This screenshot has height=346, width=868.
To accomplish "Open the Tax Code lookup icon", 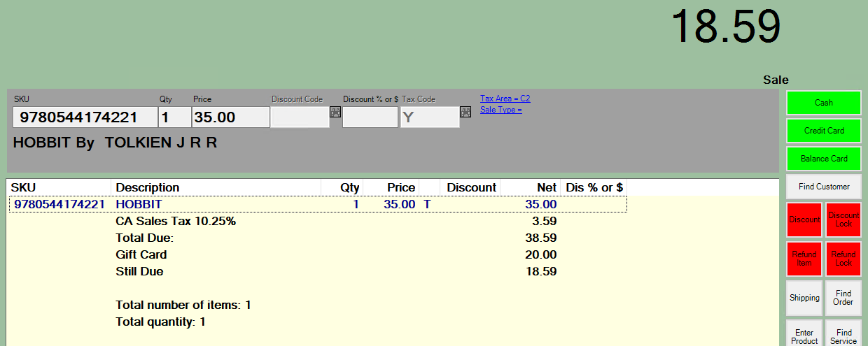I will pyautogui.click(x=465, y=112).
